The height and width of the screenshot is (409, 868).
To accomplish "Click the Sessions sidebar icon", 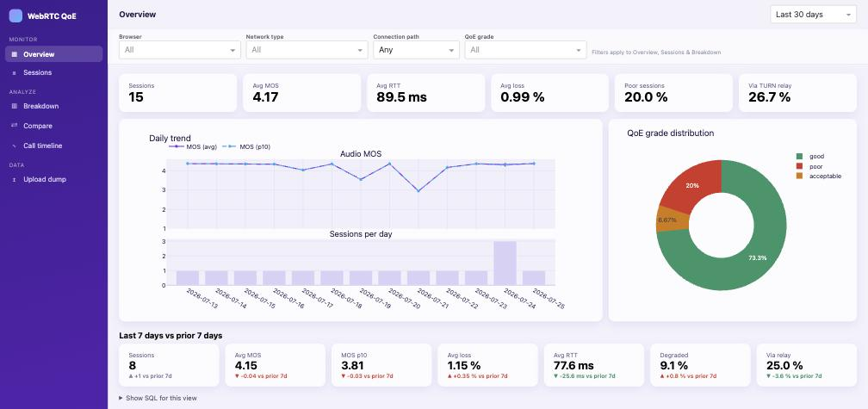I will click(15, 72).
